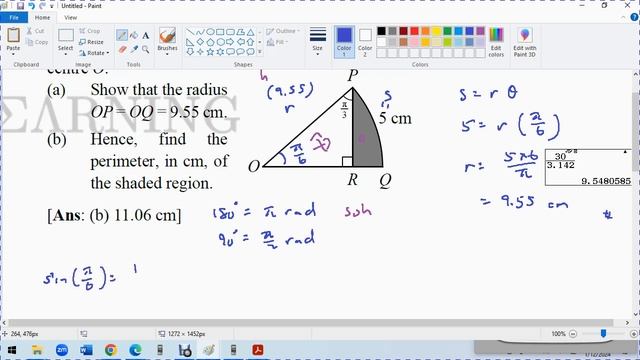The height and width of the screenshot is (360, 640).
Task: Select the Text tool
Action: (146, 36)
